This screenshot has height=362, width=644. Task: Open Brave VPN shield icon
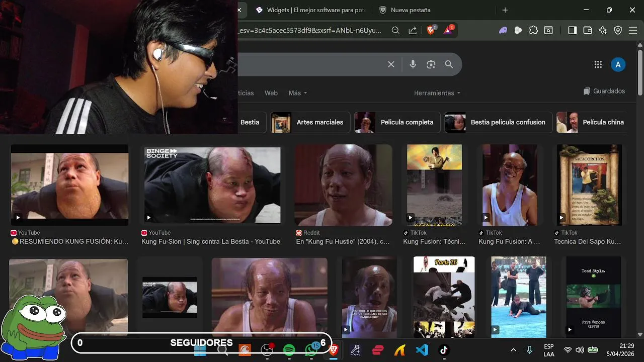tap(618, 31)
